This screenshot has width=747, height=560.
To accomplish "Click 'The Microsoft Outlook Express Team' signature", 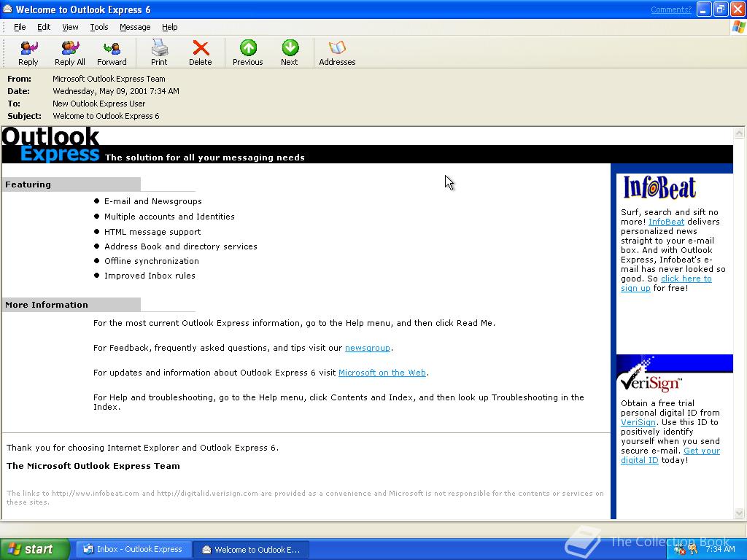I will (93, 466).
